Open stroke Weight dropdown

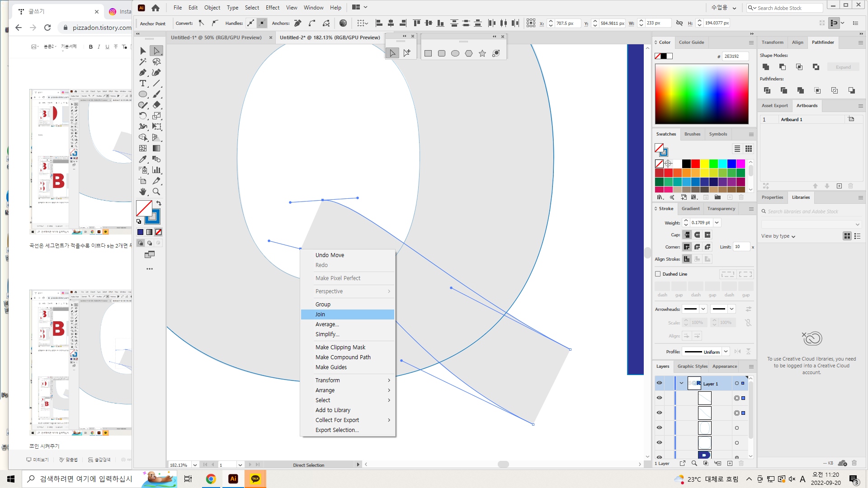[717, 223]
